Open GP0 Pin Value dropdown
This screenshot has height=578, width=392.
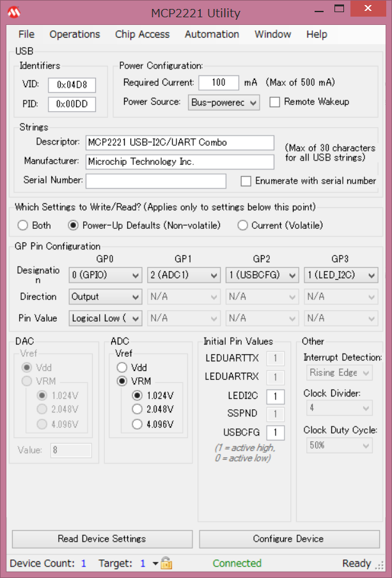click(105, 318)
